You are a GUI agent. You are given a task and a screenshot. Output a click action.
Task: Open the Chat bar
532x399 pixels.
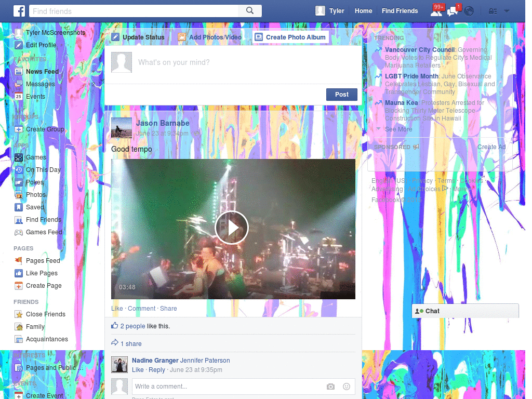click(x=465, y=311)
